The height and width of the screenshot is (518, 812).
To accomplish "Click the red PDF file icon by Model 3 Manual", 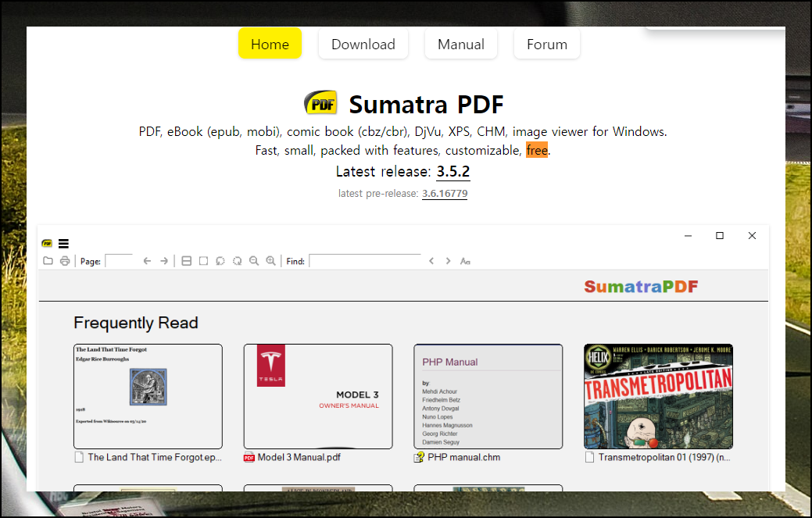I will [x=249, y=458].
